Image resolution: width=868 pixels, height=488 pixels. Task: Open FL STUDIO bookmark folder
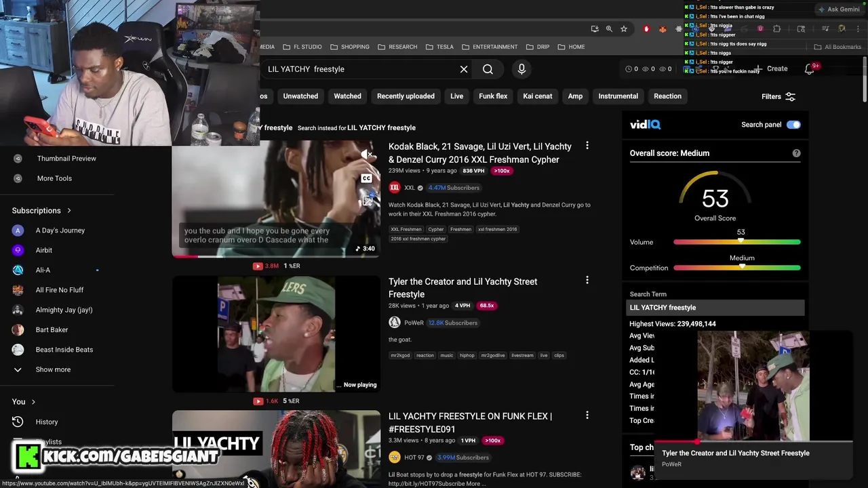point(302,47)
